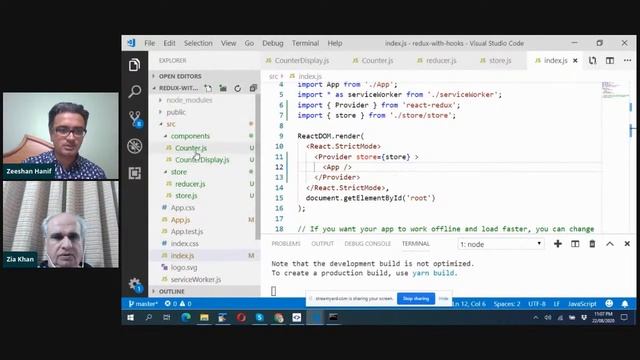Click the UTF-8 encoding in status bar

(537, 304)
